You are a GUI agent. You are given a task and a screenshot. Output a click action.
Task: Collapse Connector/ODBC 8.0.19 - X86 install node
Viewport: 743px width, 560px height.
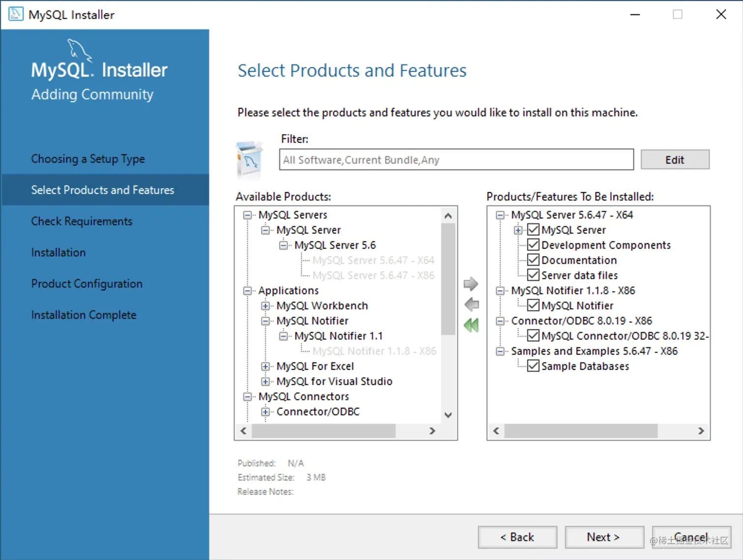(x=500, y=321)
